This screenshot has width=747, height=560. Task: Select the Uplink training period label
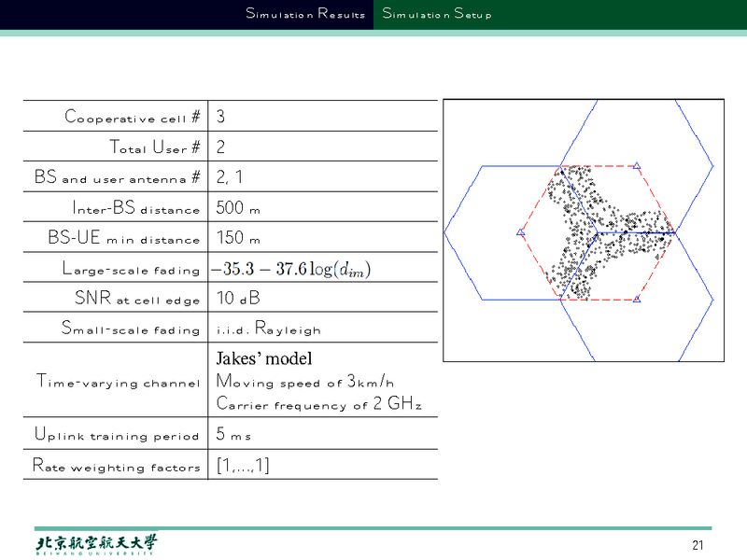pyautogui.click(x=117, y=435)
